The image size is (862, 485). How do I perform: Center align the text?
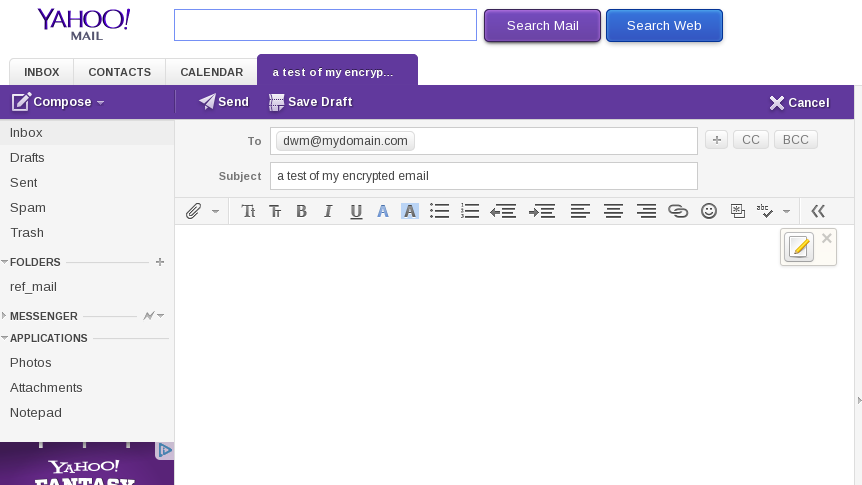pos(614,211)
